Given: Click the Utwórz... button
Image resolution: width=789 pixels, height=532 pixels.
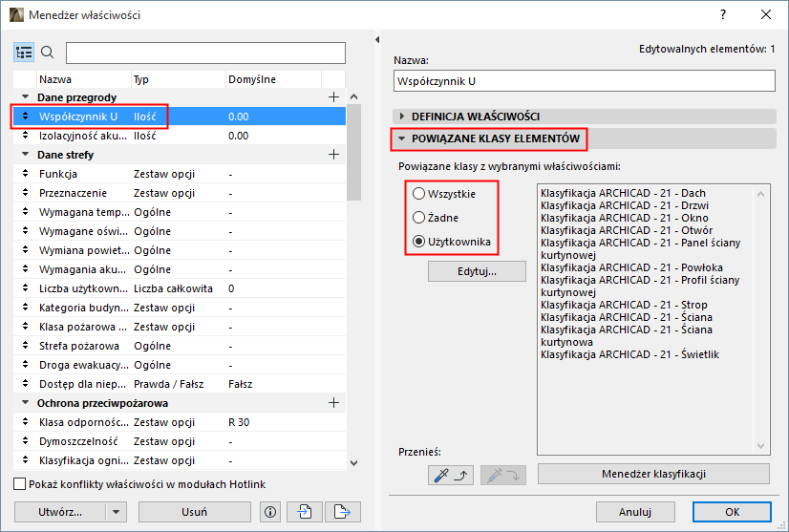Looking at the screenshot, I should click(60, 512).
